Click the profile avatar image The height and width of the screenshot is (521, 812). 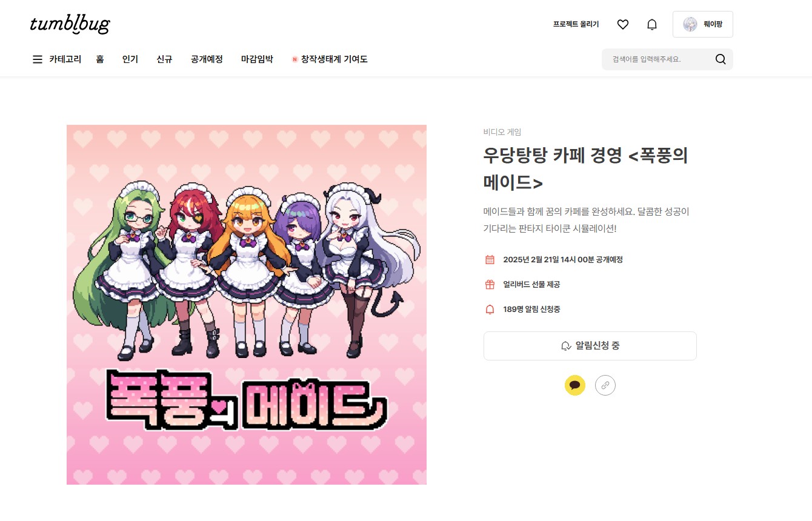(690, 24)
